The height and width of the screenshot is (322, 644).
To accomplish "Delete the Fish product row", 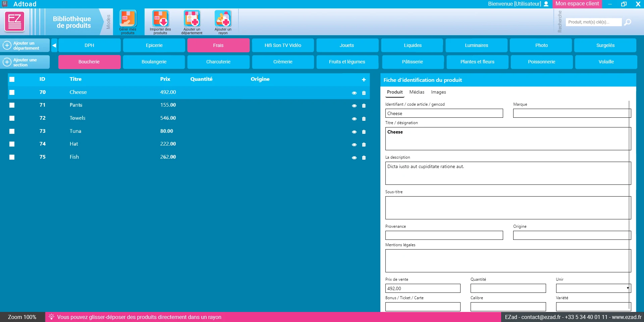I will (364, 158).
